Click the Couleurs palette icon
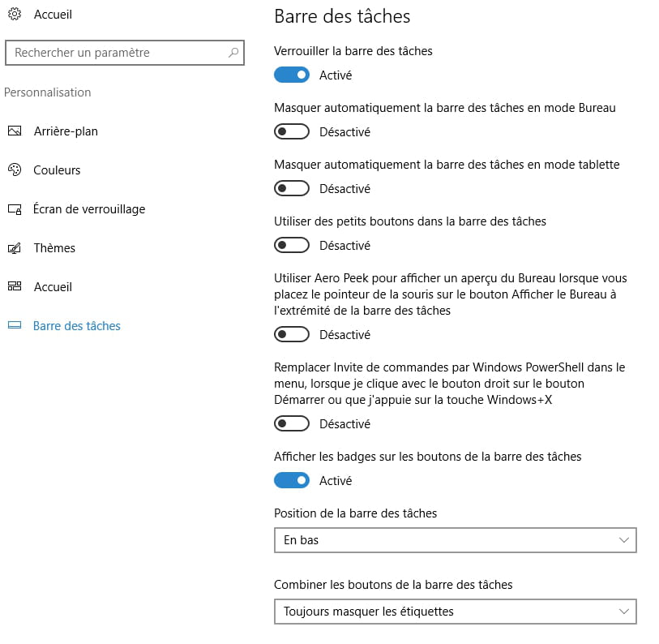 tap(15, 170)
